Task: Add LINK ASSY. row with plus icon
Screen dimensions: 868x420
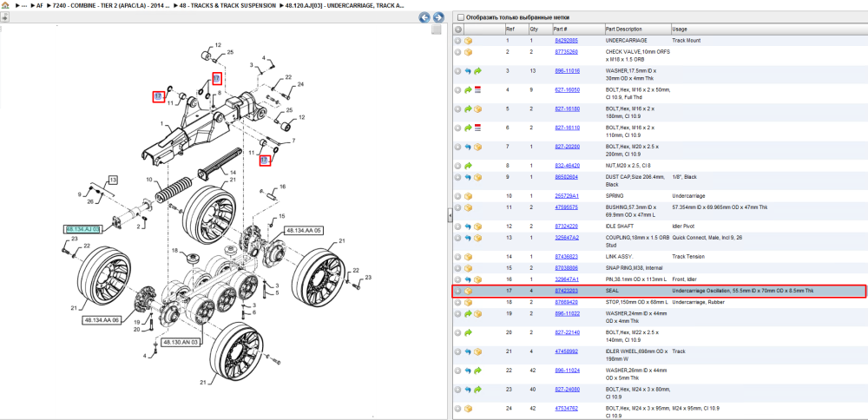Action: coord(457,257)
